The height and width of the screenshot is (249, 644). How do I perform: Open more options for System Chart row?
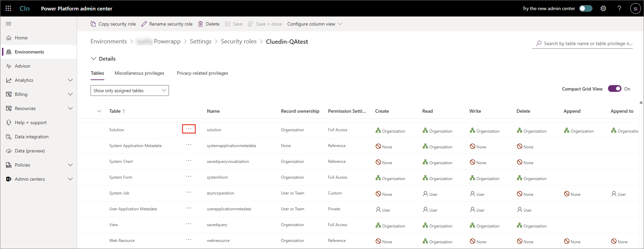point(189,161)
